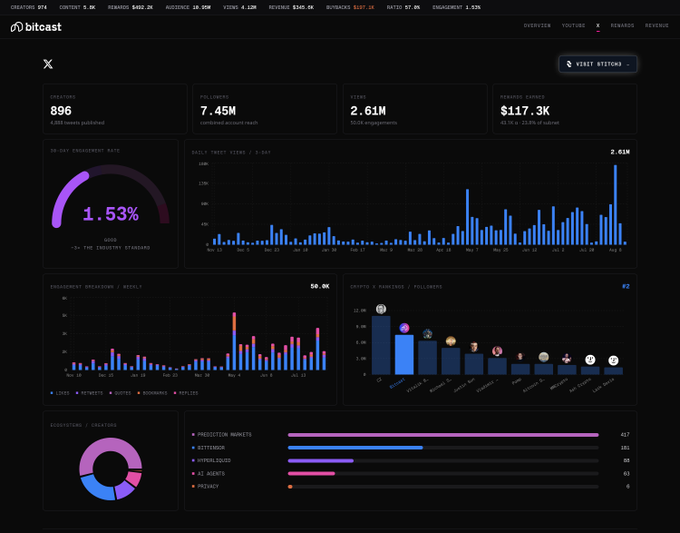Screen dimensions: 680x533
Task: Select the X tab in navigation
Action: (x=598, y=26)
